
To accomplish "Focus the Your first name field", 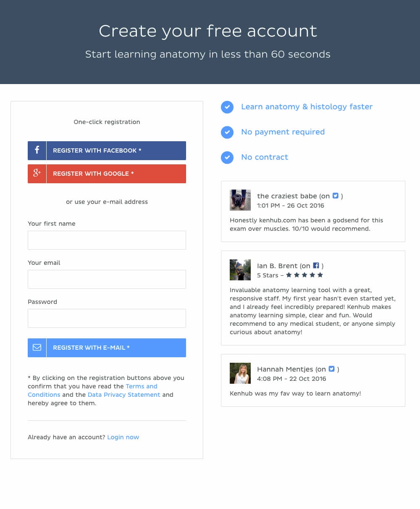I will tap(107, 240).
